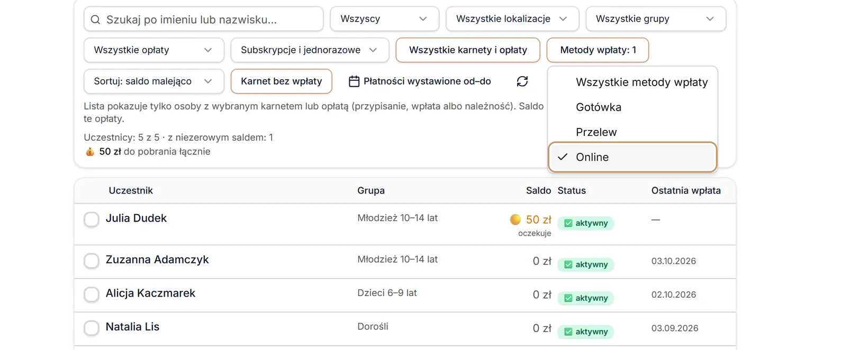Click Julia Dudek's 50 zł balance

(x=539, y=219)
